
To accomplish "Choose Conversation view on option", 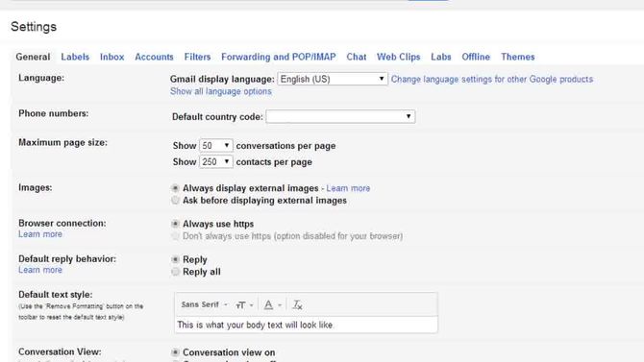I will [x=175, y=352].
